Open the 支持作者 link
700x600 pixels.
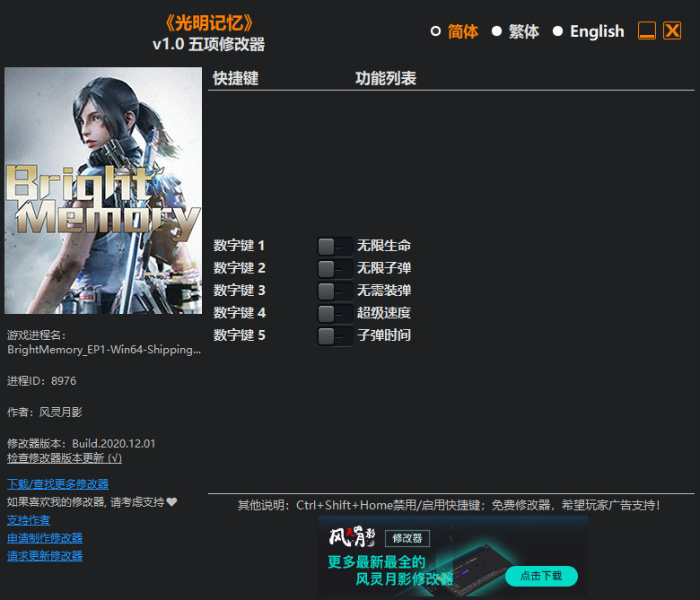tap(29, 520)
